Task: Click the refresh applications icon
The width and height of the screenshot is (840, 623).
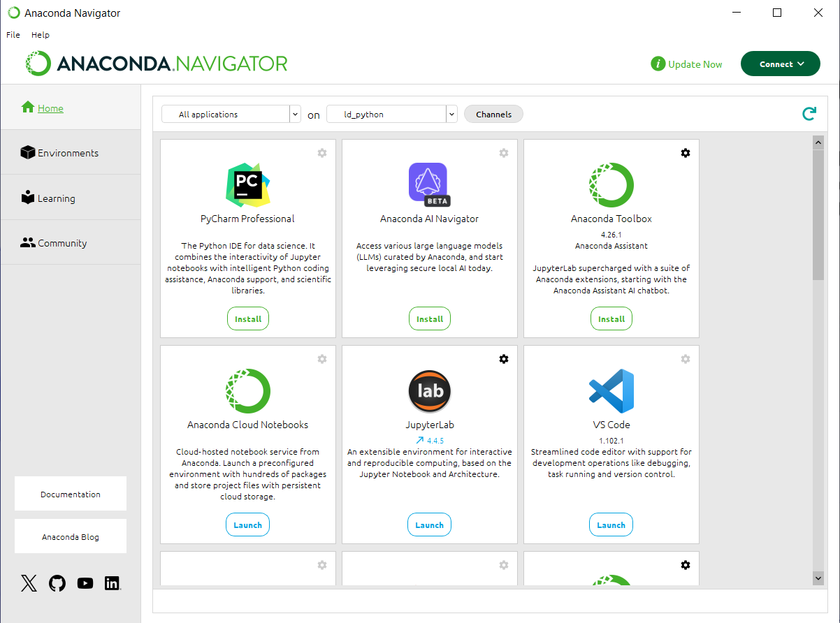Action: click(809, 113)
